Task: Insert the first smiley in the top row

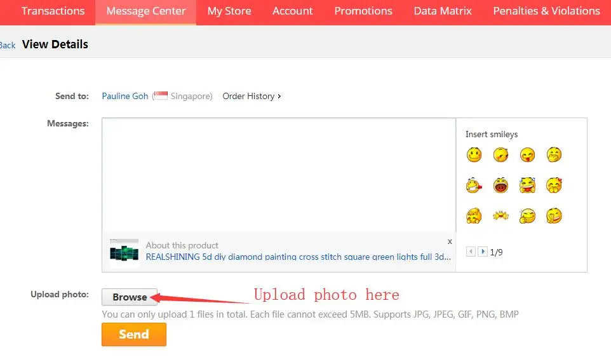Action: pos(474,155)
